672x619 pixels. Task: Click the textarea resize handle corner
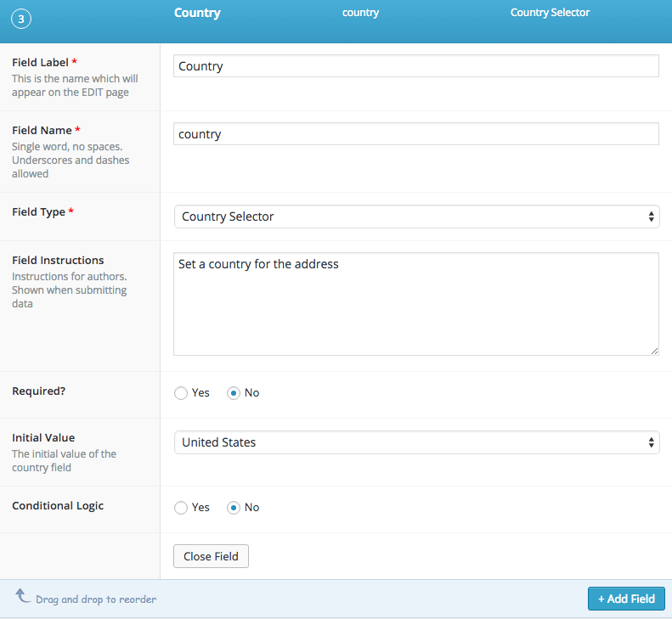pos(654,351)
